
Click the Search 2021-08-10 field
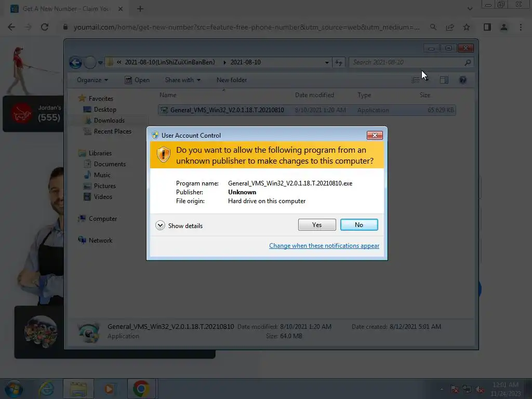point(410,62)
